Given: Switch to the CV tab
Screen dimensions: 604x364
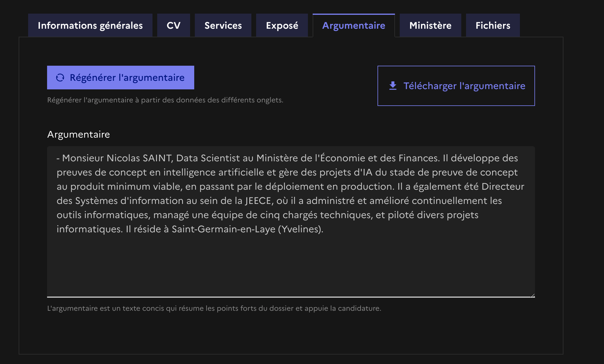Looking at the screenshot, I should (174, 25).
